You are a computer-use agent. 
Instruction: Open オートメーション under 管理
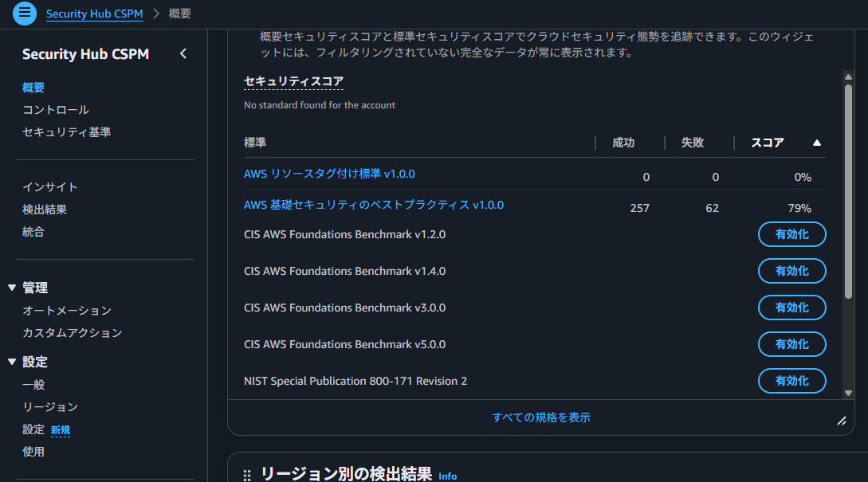67,311
